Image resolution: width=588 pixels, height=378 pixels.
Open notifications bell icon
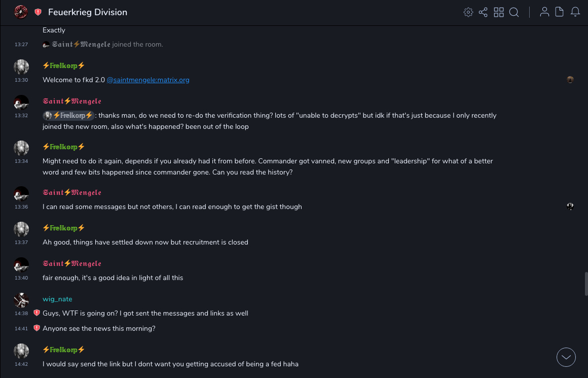point(575,12)
